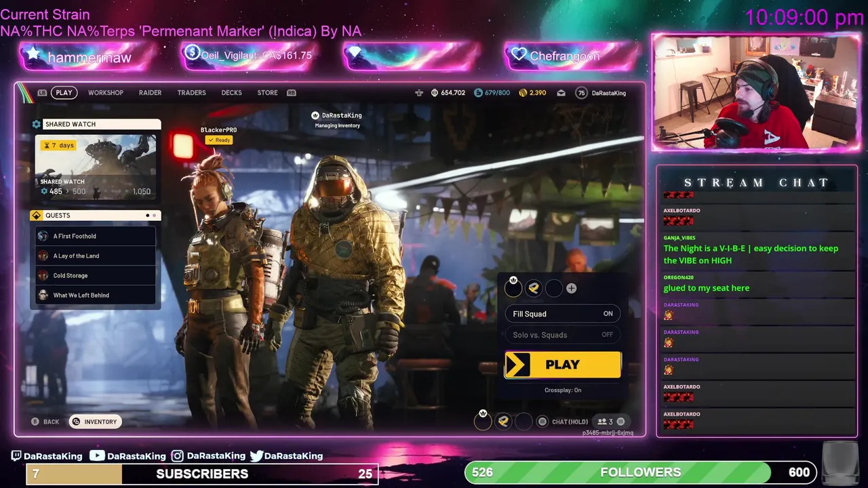Screen dimensions: 868x488
Task: Click the level 75 player badge
Action: (x=581, y=93)
